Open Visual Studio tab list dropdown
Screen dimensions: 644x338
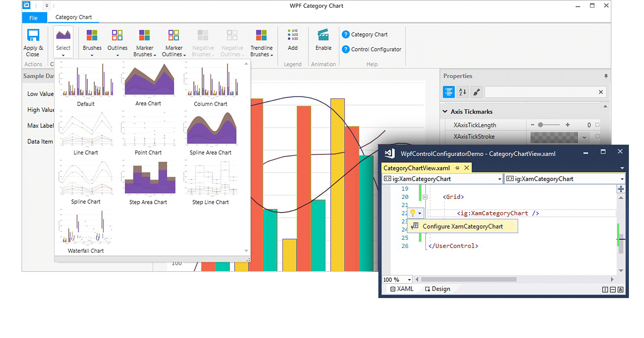click(622, 168)
